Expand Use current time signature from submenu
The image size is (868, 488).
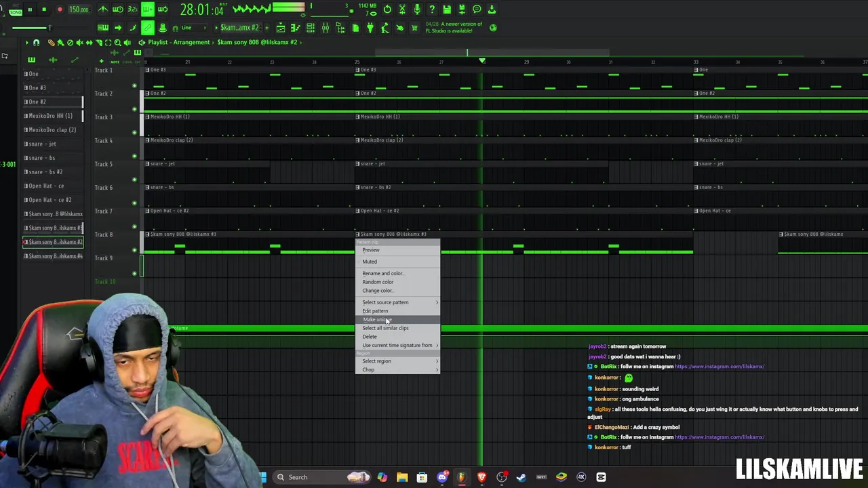398,346
